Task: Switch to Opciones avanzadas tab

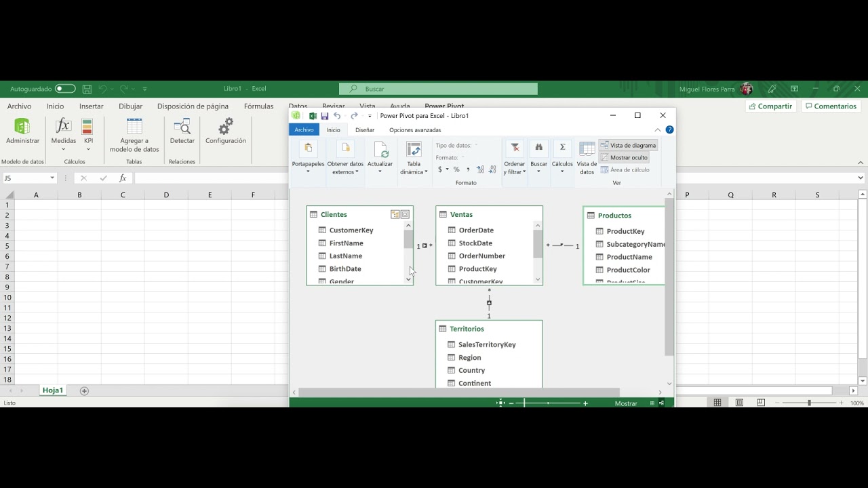Action: pos(415,130)
